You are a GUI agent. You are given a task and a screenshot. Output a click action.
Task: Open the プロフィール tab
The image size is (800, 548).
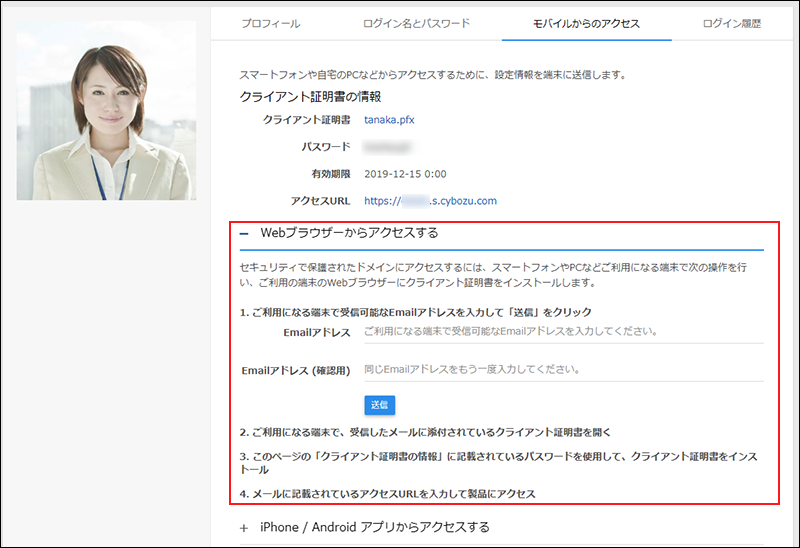click(x=271, y=23)
